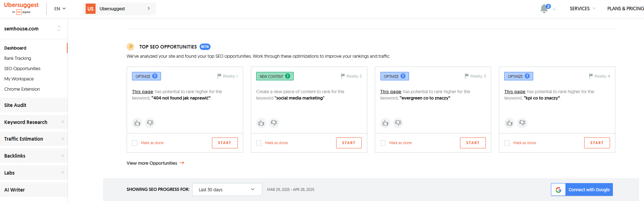
Task: Click Connect with Google button
Action: pyautogui.click(x=582, y=189)
